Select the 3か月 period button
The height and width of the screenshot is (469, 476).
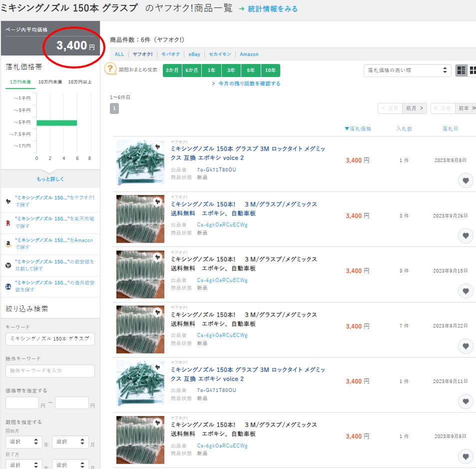172,70
